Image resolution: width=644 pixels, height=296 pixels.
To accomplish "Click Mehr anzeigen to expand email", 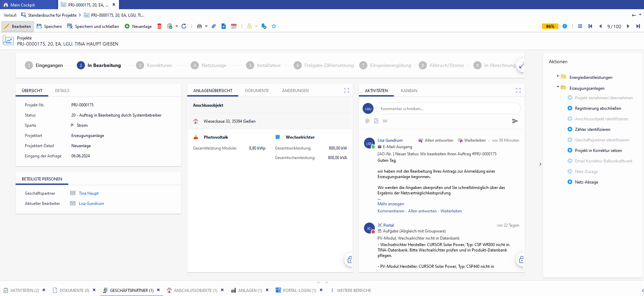I will (x=390, y=204).
